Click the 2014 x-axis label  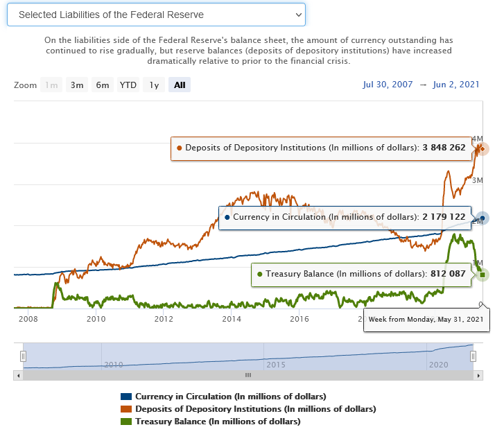pos(232,319)
